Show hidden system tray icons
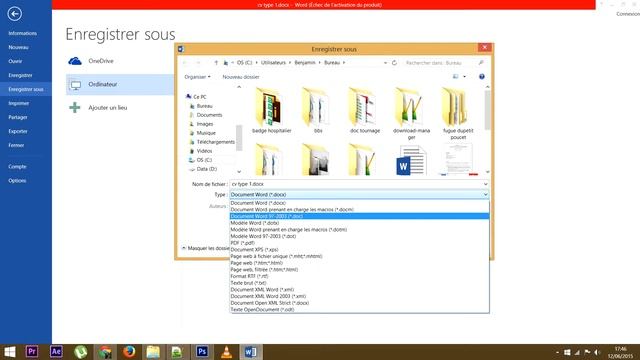Screen dimensions: 640x360 [x=557, y=352]
